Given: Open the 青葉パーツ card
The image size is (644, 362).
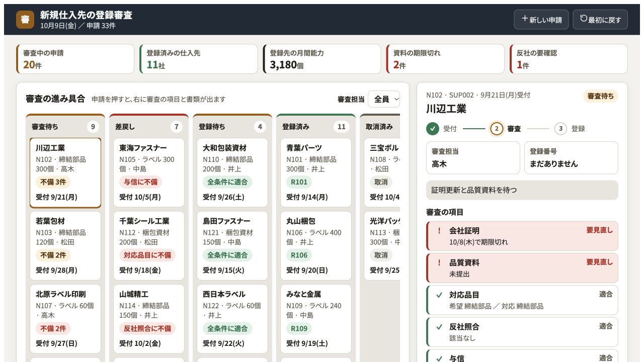Looking at the screenshot, I should point(316,172).
